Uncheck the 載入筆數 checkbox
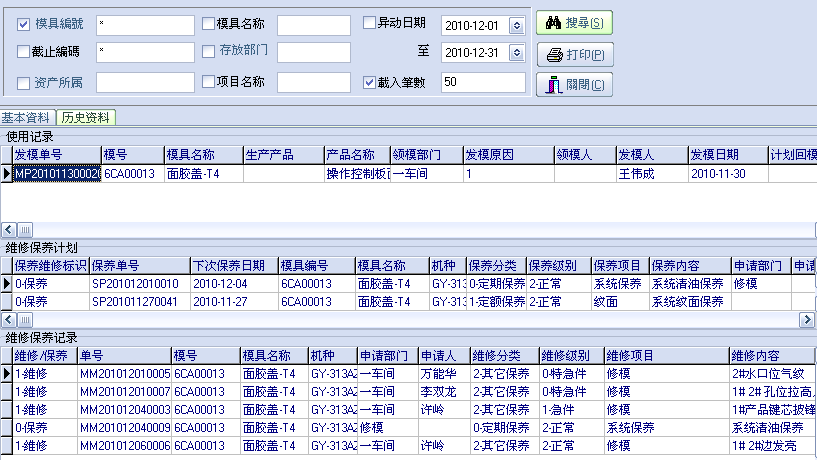Image resolution: width=817 pixels, height=460 pixels. pyautogui.click(x=369, y=82)
